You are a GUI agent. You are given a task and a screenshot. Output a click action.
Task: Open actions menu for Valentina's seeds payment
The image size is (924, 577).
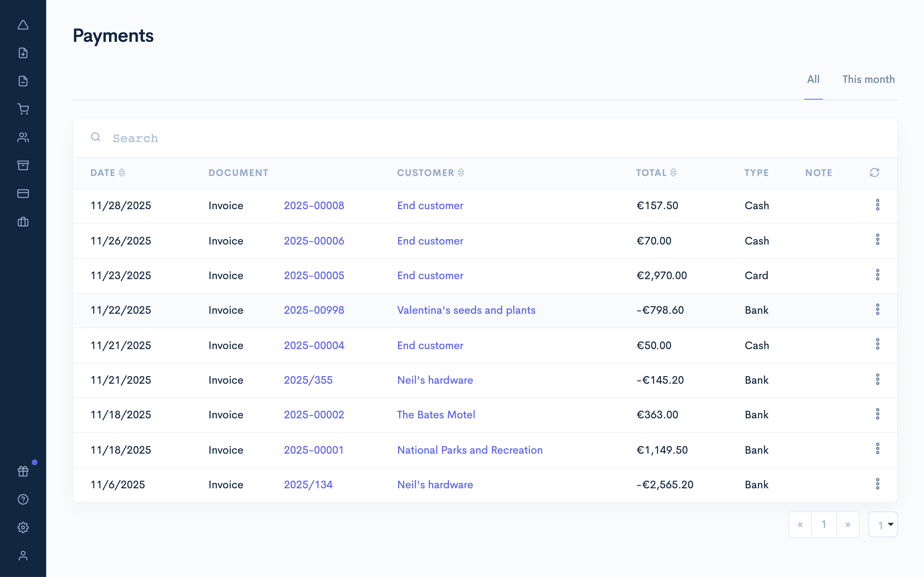coord(878,310)
